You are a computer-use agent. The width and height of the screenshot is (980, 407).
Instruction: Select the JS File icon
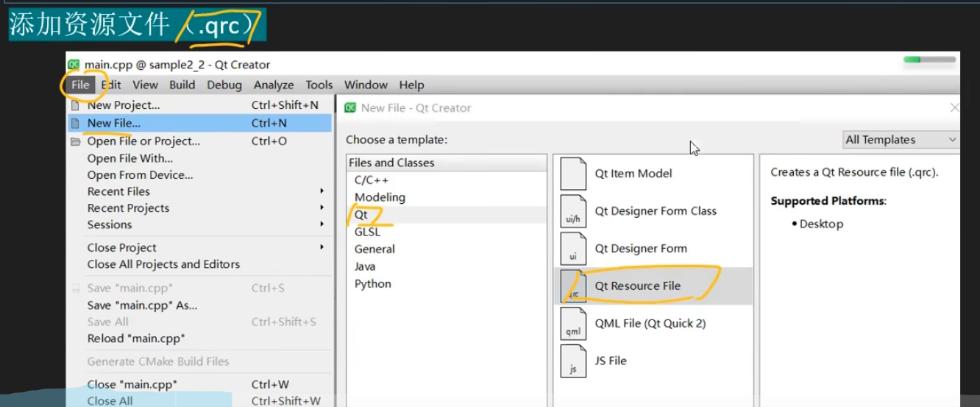(573, 361)
